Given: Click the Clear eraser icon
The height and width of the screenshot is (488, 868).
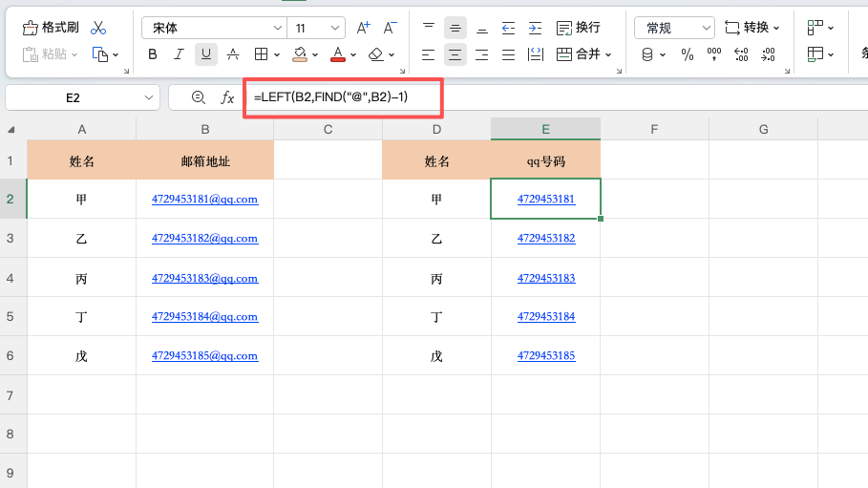Looking at the screenshot, I should coord(376,54).
